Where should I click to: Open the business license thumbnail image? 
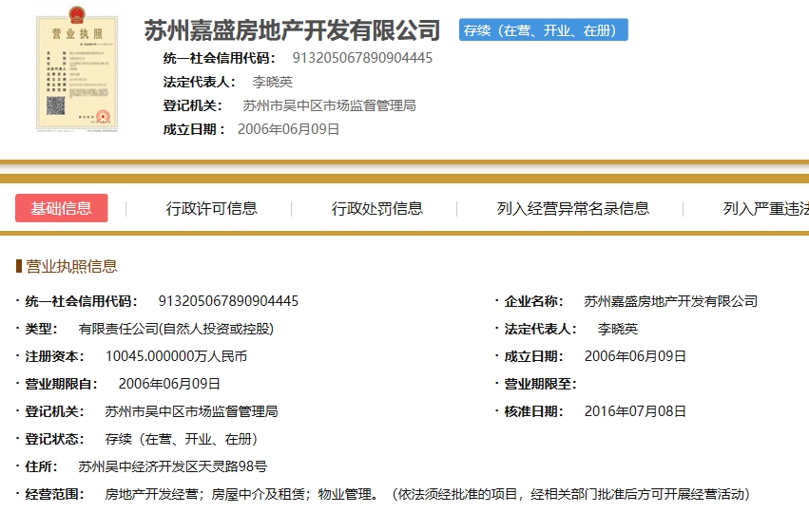tap(77, 69)
